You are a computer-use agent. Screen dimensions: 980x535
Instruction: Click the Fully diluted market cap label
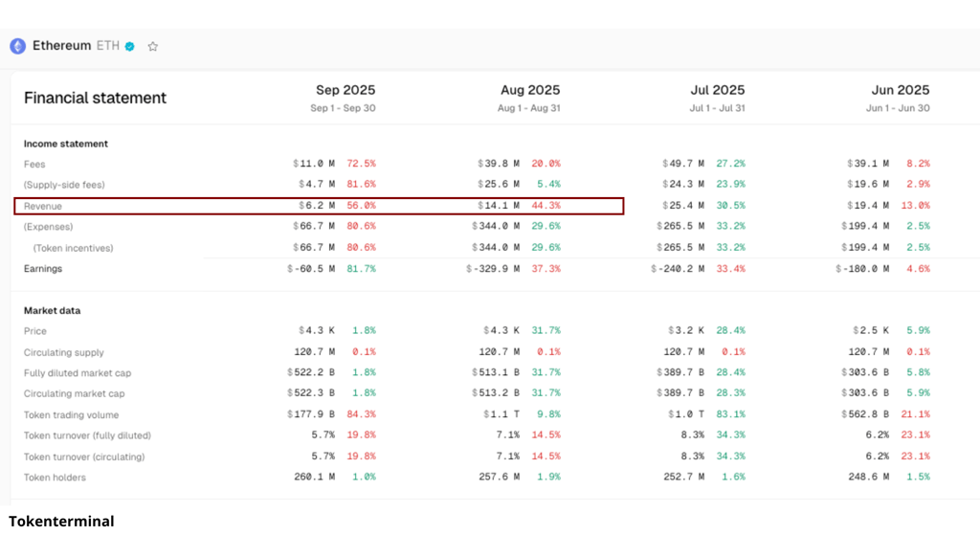tap(78, 373)
